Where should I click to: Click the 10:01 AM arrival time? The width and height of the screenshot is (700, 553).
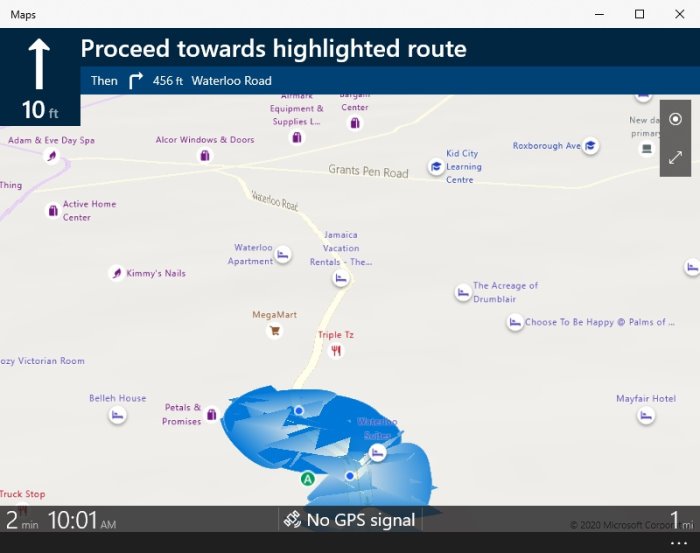point(82,520)
